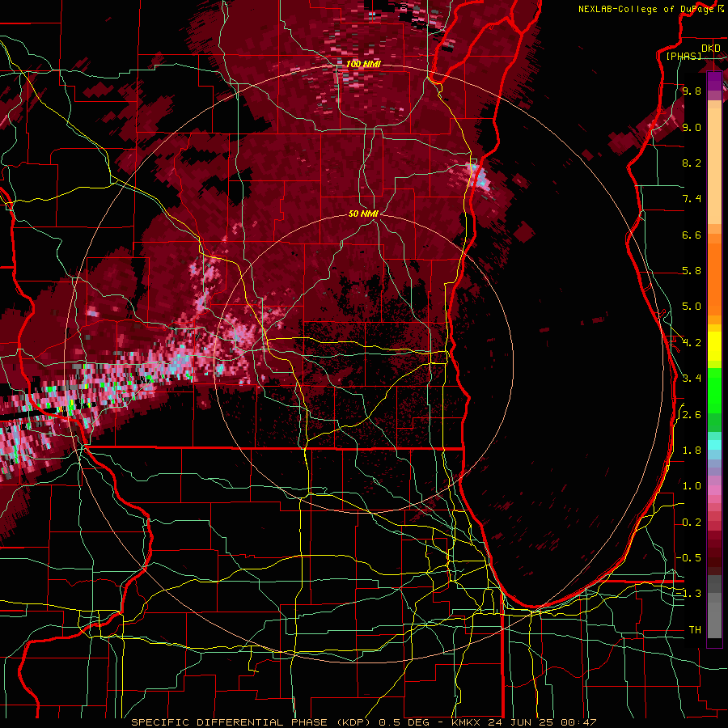Click the [PHAS] legend unit label
The height and width of the screenshot is (728, 728).
pos(684,56)
